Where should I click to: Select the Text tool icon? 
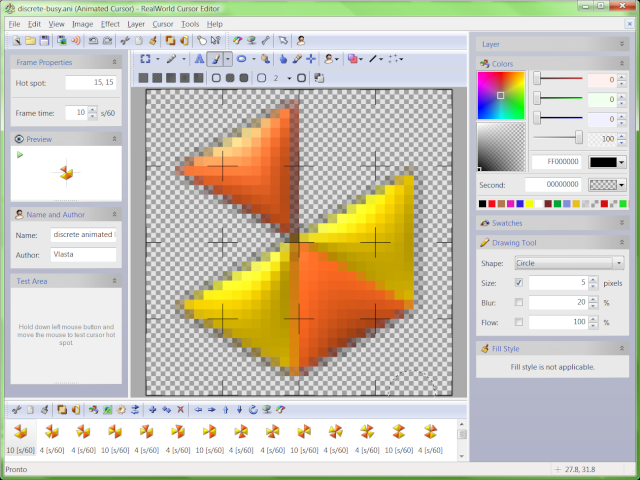coord(198,59)
